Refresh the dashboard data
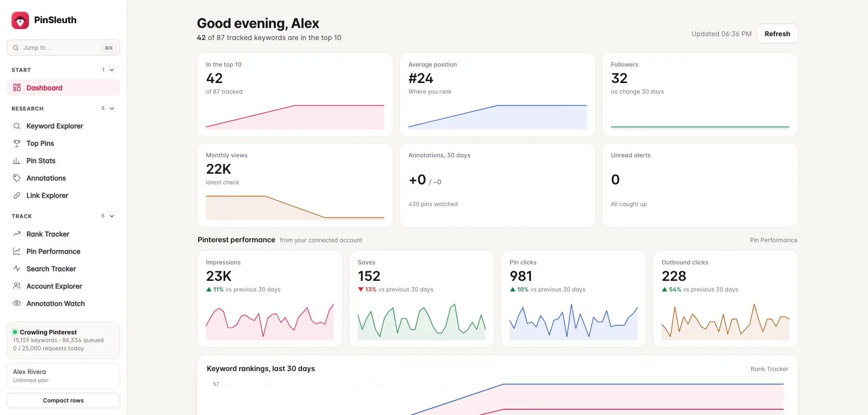 click(x=777, y=34)
